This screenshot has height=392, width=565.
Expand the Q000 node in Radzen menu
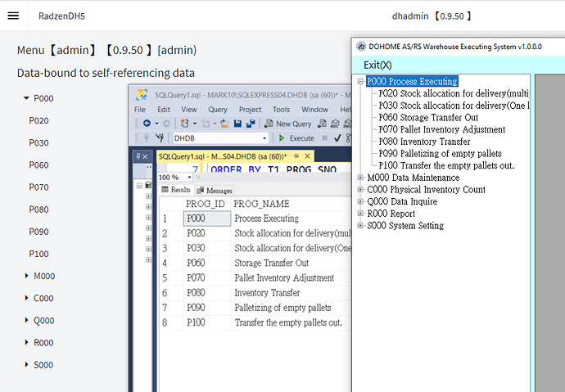(26, 320)
